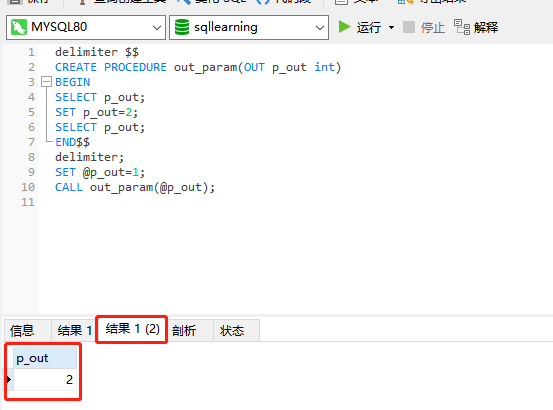
Task: Select the 结果 1 (2) tab
Action: (132, 329)
